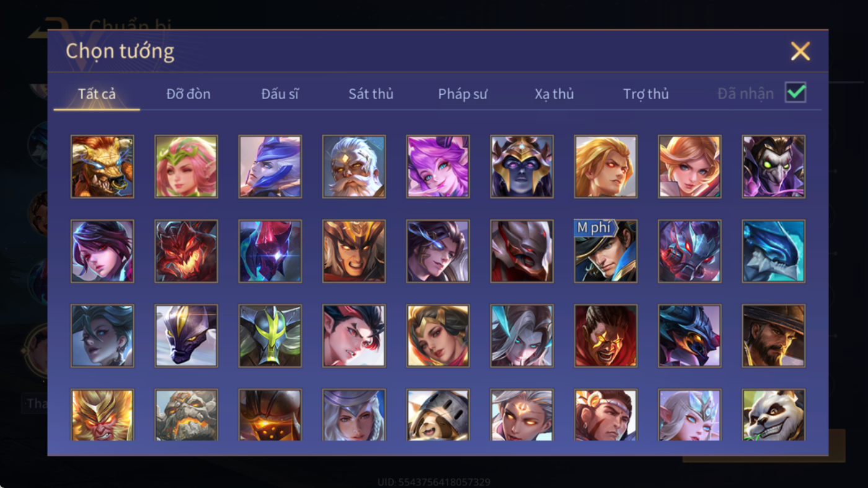Choose the cowboy hat bearded hero

coord(773,335)
